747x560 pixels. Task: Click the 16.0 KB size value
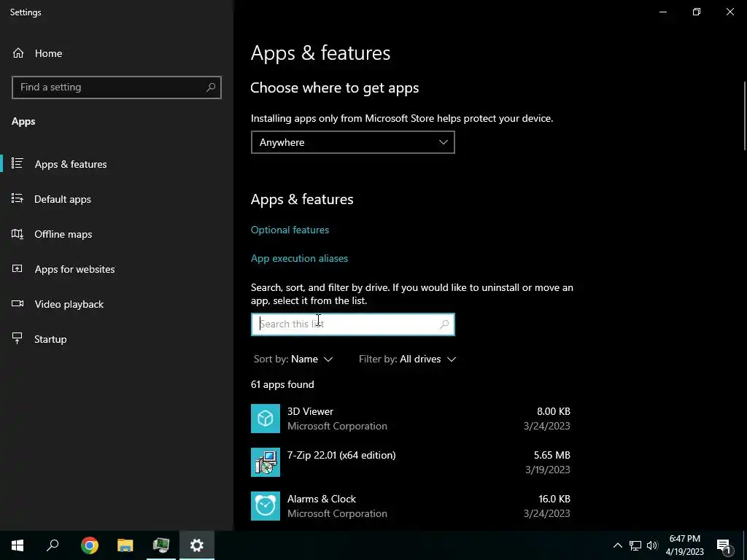click(x=554, y=499)
